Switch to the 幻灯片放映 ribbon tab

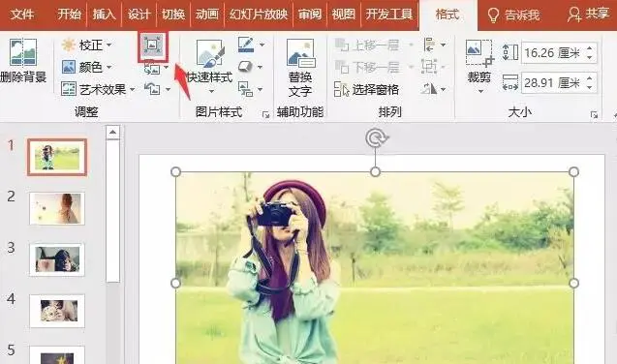point(258,15)
